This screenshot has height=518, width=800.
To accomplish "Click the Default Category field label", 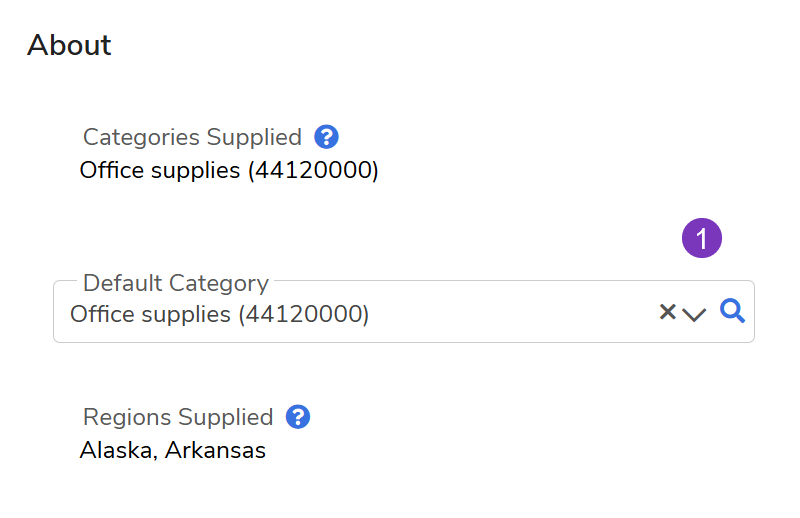I will (176, 283).
